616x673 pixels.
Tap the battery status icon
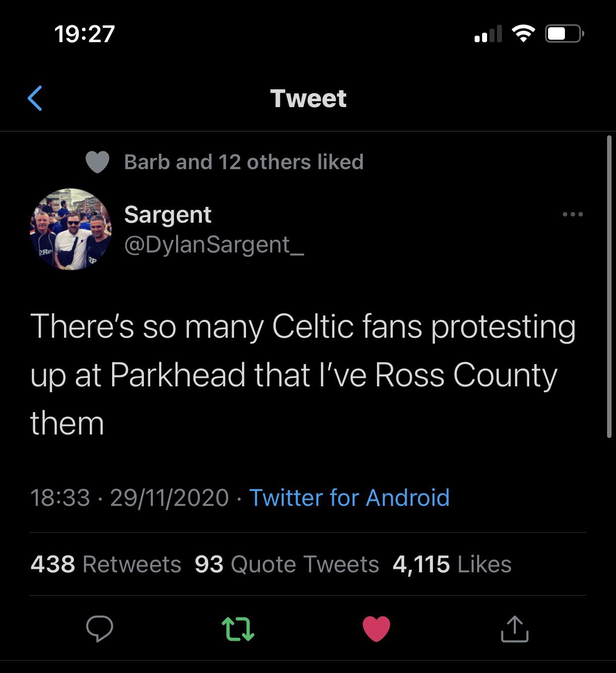(x=564, y=34)
